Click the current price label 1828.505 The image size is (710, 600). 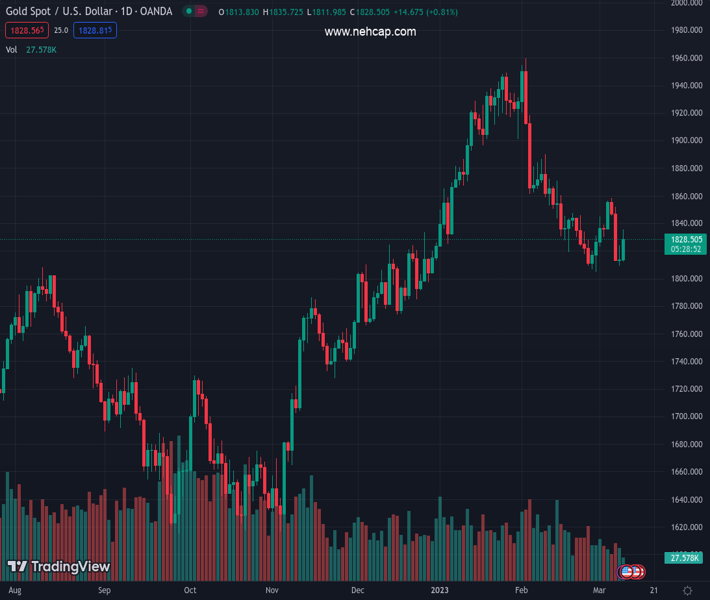pyautogui.click(x=686, y=240)
